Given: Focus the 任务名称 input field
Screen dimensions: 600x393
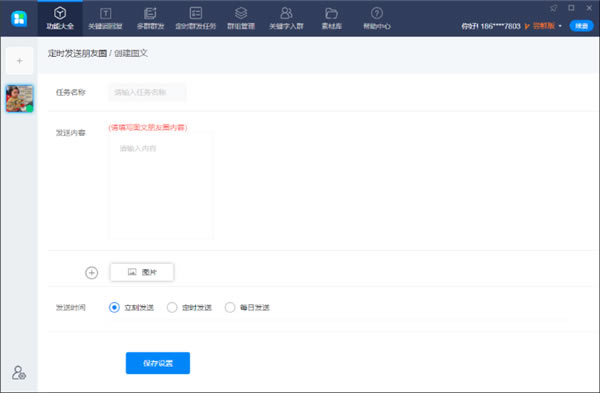Looking at the screenshot, I should pyautogui.click(x=147, y=92).
